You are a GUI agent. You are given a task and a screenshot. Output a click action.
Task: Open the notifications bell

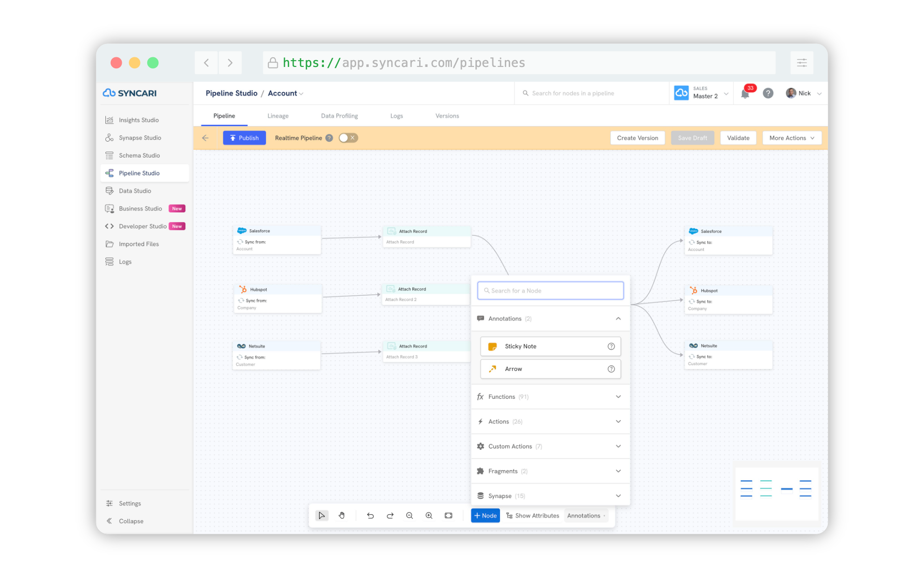pyautogui.click(x=745, y=93)
